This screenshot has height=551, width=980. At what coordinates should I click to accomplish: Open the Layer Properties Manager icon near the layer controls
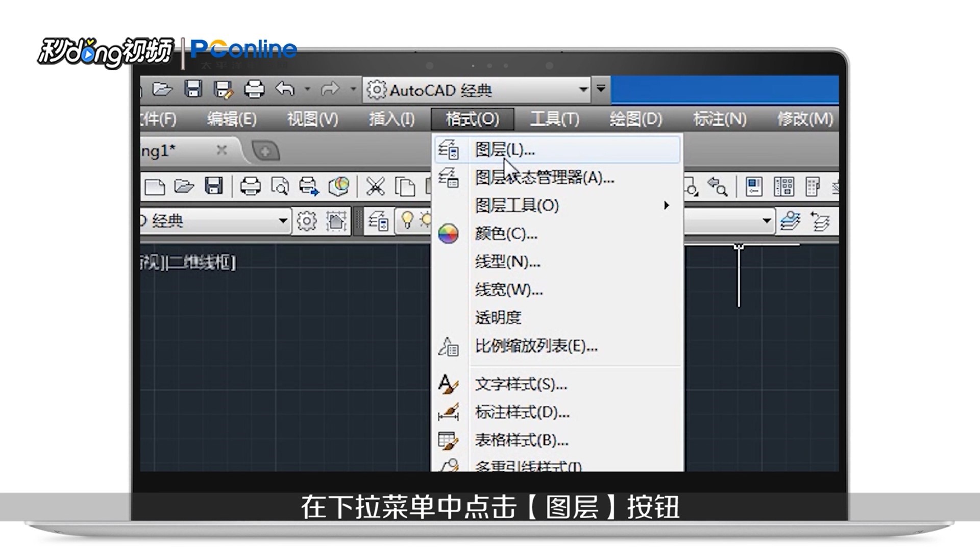coord(378,220)
